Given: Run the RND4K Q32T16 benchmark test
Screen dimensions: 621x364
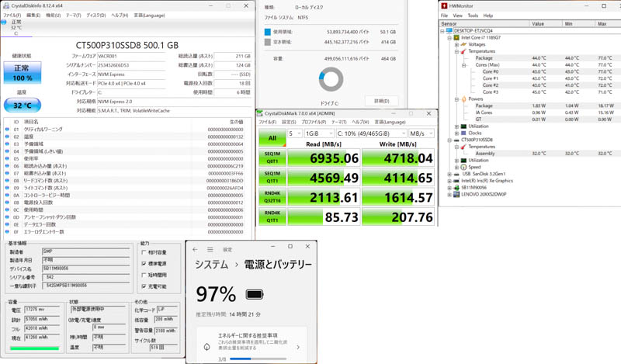Looking at the screenshot, I should (x=272, y=198).
